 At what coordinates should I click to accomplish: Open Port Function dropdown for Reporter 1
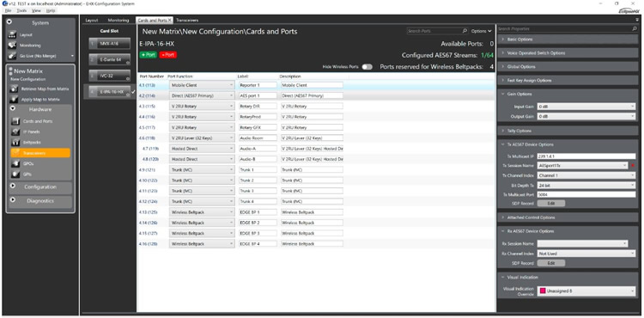pos(202,85)
